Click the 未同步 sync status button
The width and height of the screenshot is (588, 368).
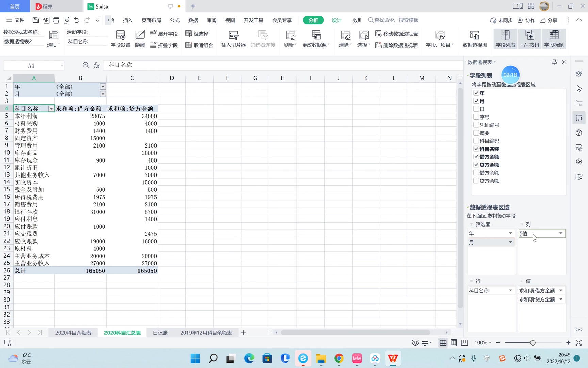501,20
